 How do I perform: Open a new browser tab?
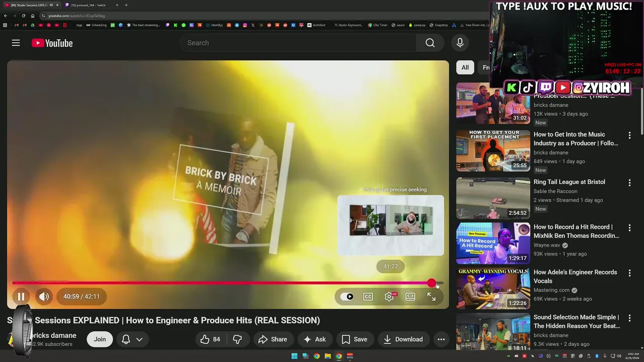point(126,5)
